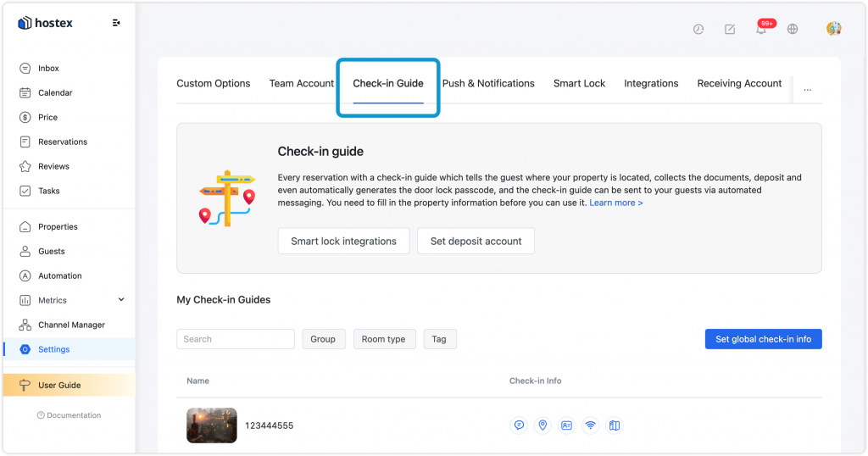Click the Search input field
This screenshot has height=456, width=868.
click(x=236, y=339)
